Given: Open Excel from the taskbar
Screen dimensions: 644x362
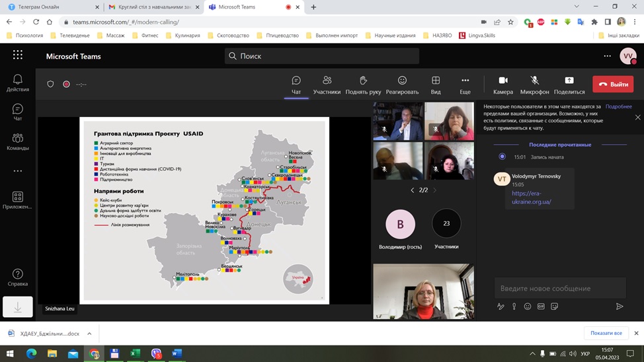Looking at the screenshot, I should pyautogui.click(x=135, y=353).
